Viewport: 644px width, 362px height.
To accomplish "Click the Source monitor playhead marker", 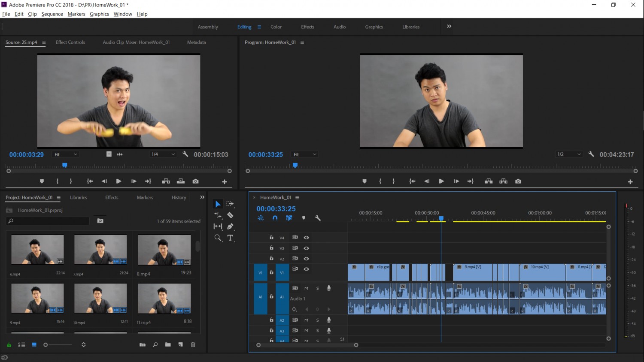I will (x=65, y=165).
